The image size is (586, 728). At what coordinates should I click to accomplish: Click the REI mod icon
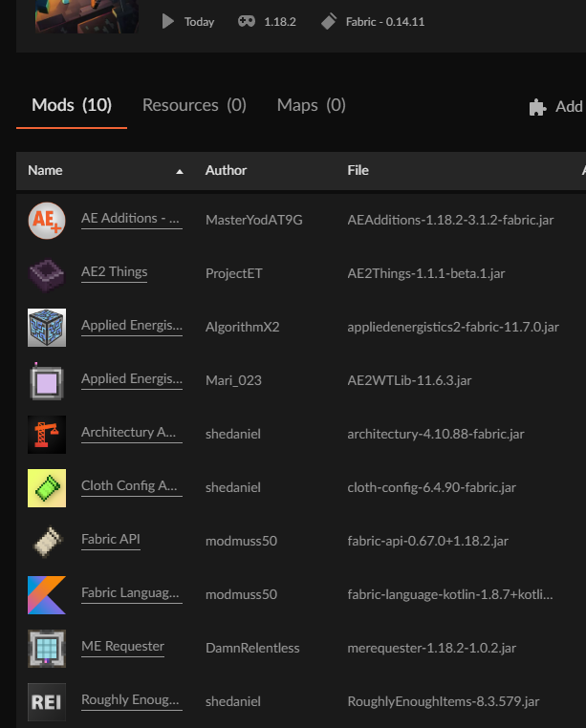[x=47, y=701]
